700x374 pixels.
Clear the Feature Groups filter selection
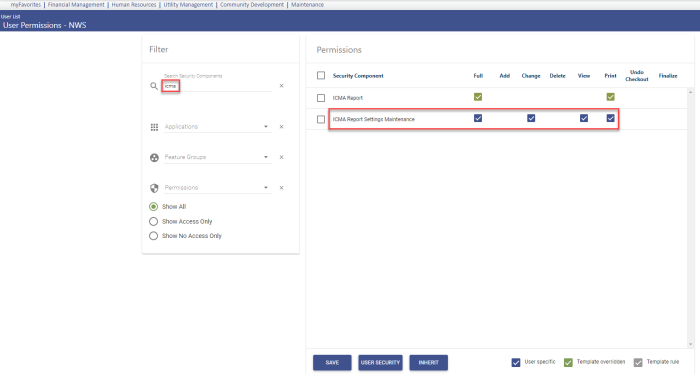[281, 157]
